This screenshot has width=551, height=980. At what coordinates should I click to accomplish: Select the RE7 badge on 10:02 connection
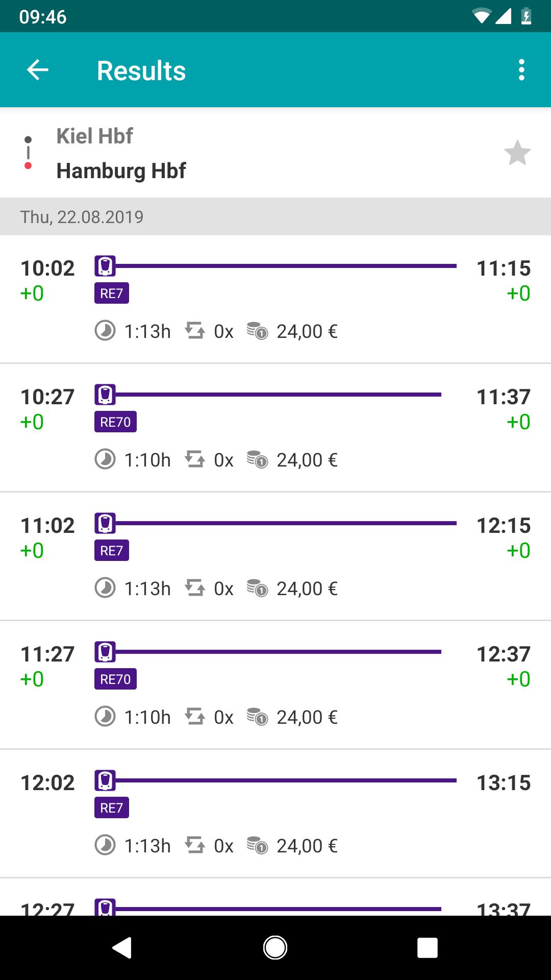coord(111,293)
